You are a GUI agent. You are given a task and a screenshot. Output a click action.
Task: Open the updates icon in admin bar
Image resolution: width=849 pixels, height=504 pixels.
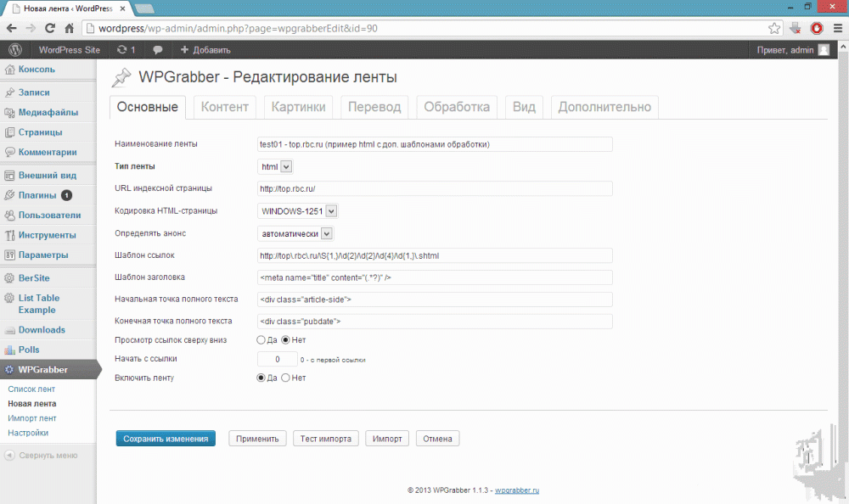tap(127, 50)
